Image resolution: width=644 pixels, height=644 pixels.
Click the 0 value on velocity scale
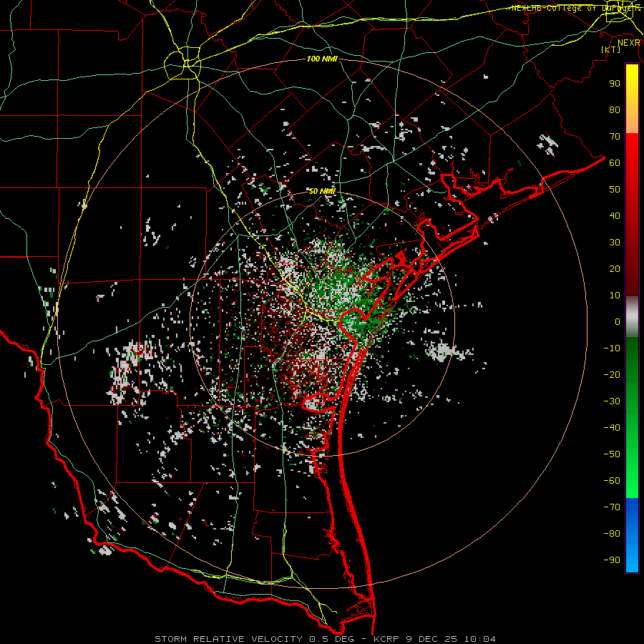tap(618, 321)
